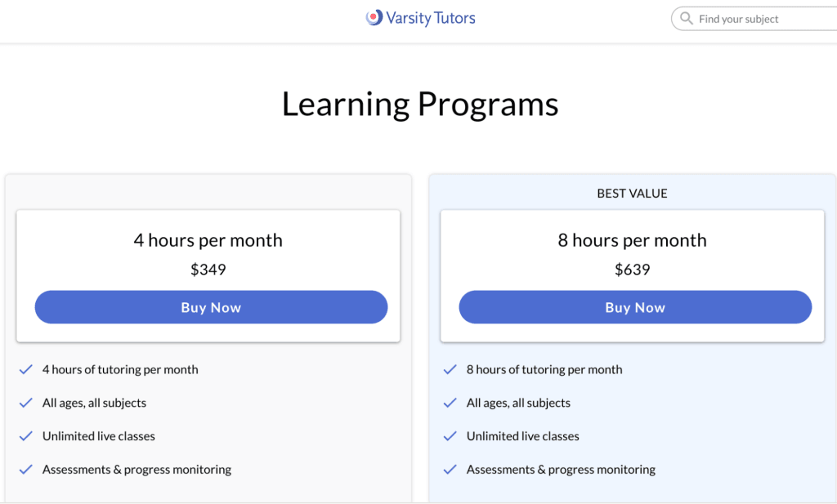Select the checkmark beside '8 hours of tutoring per month'

tap(450, 369)
